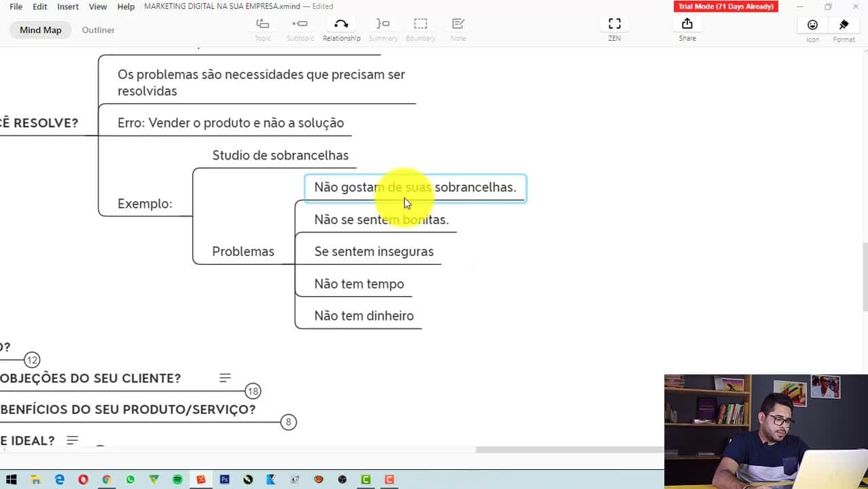
Task: Switch to Chrome in the taskbar
Action: click(107, 479)
